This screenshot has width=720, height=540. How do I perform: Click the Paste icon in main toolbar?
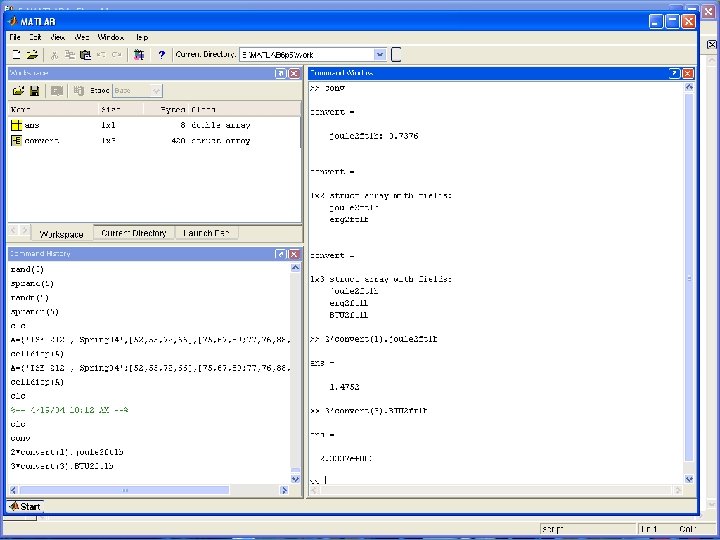click(x=86, y=54)
